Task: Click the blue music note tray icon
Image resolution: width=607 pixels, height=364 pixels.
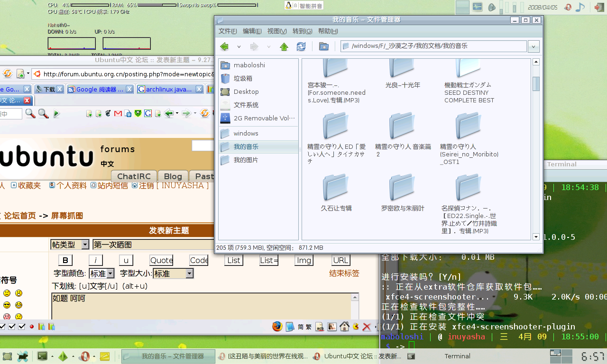Action: pos(580,7)
